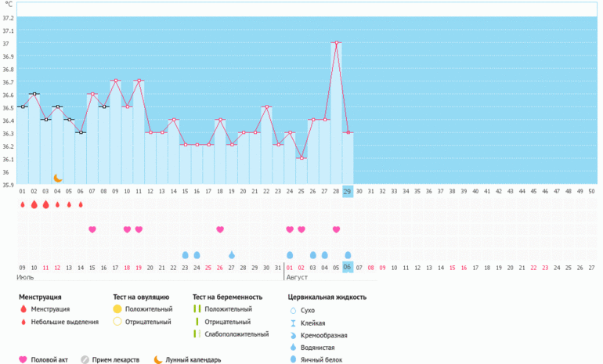The width and height of the screenshot is (603, 364).
Task: Click the menstruation drop icon on cycle day 01
Action: pyautogui.click(x=23, y=204)
